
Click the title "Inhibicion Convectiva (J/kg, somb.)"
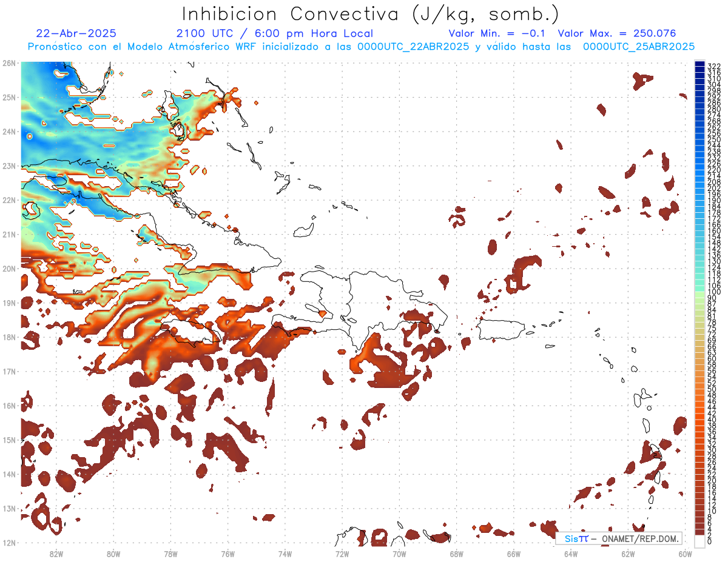pyautogui.click(x=371, y=14)
